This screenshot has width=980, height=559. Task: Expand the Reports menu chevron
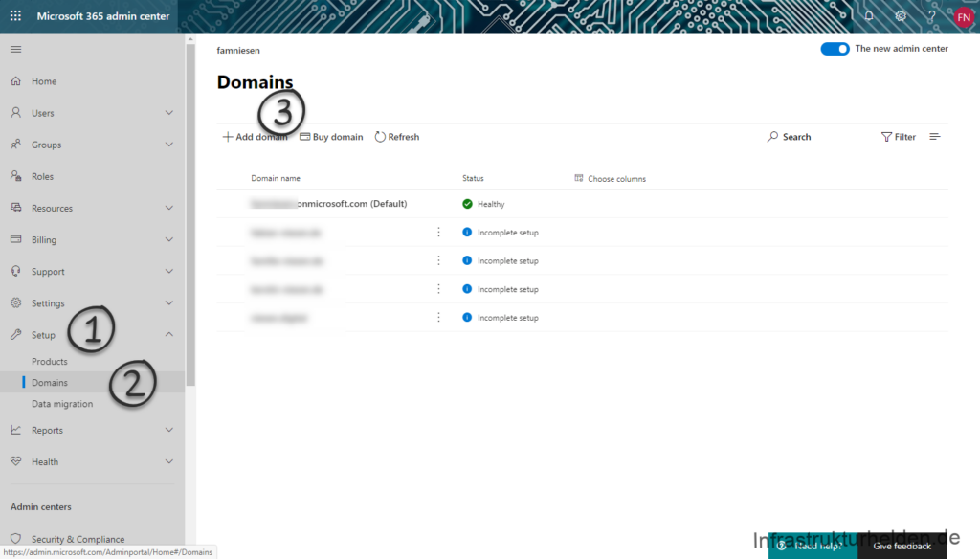[168, 430]
